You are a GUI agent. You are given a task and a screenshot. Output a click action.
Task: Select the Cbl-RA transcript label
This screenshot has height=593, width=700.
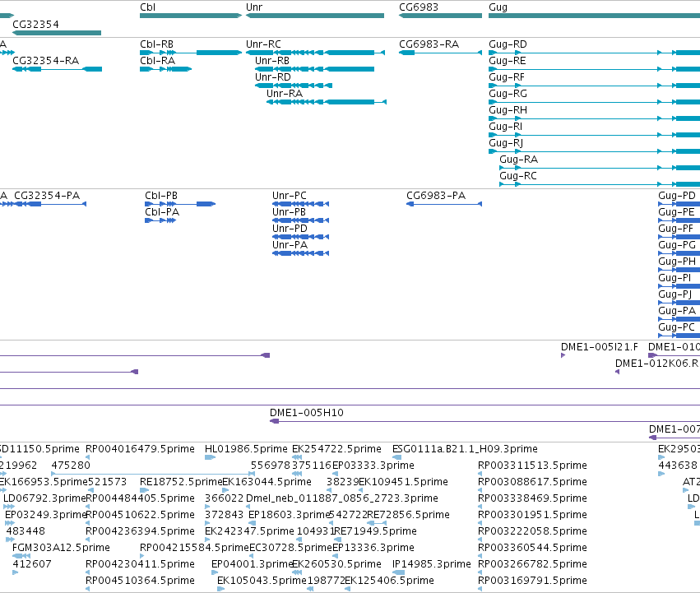pyautogui.click(x=158, y=61)
